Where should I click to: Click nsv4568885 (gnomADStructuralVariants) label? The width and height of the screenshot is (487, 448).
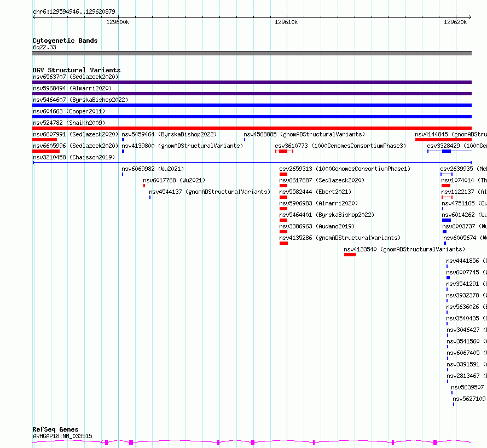(304, 134)
